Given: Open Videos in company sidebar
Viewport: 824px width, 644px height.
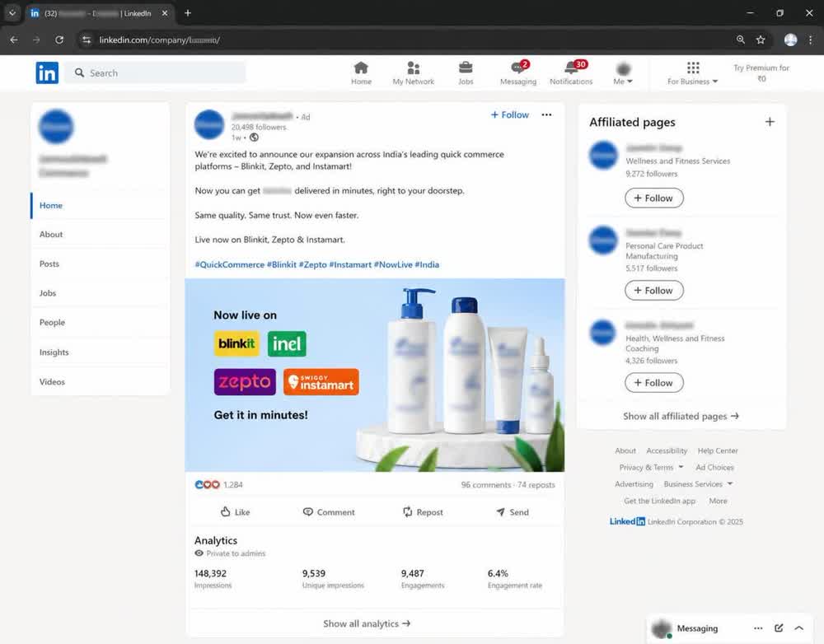Looking at the screenshot, I should click(52, 382).
